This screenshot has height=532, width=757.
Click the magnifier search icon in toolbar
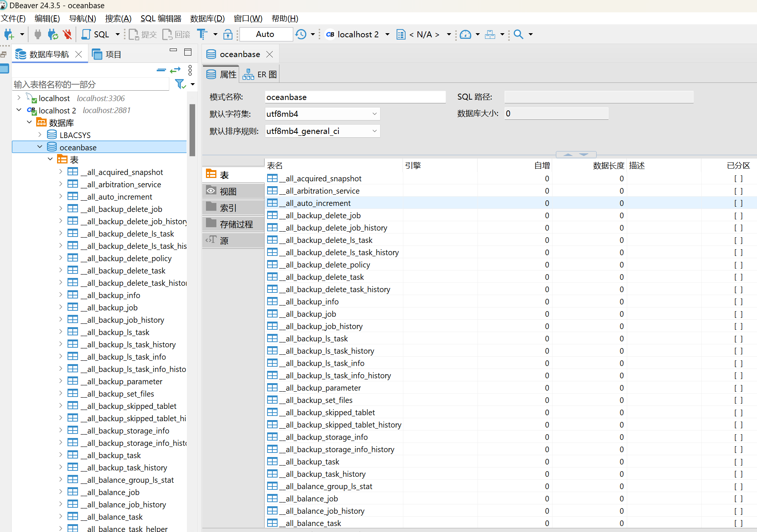pos(518,34)
